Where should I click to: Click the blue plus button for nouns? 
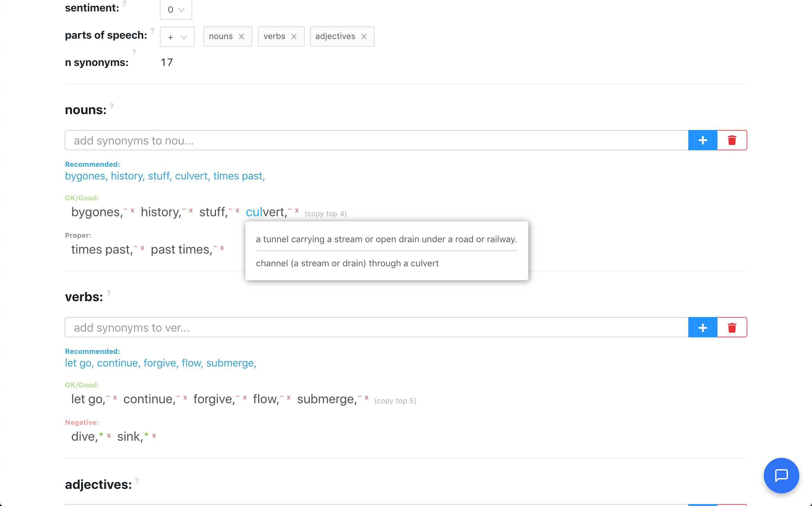[703, 140]
